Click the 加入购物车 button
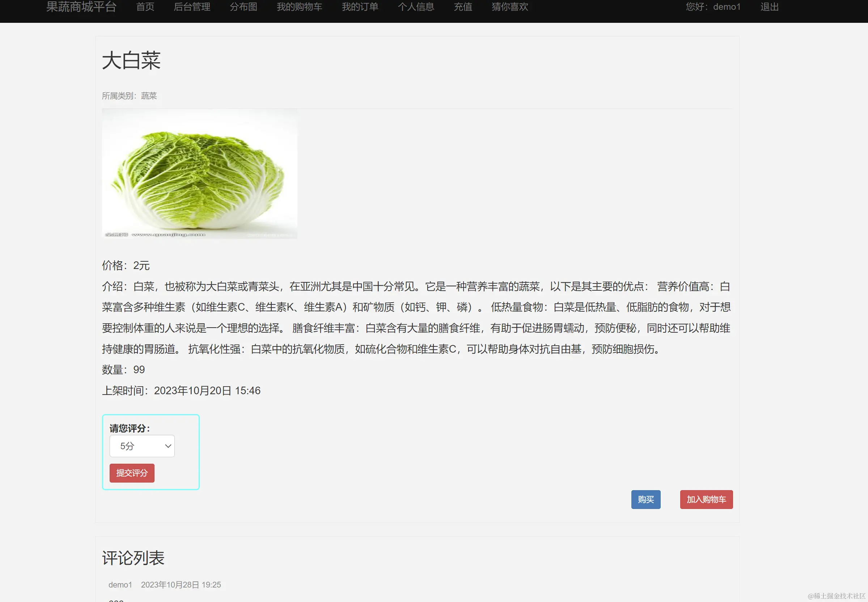This screenshot has height=602, width=868. 706,500
